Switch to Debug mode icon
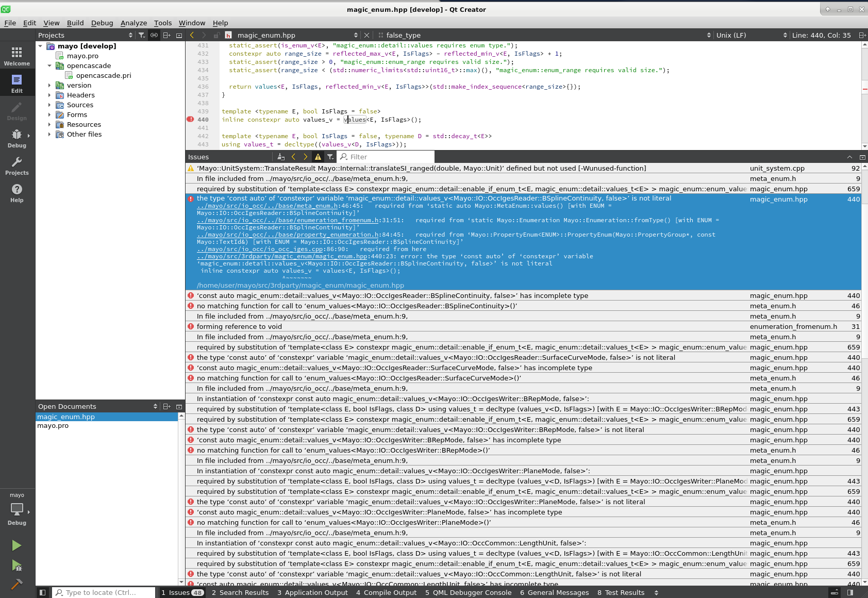Screen dimensions: 868x598 coord(16,135)
